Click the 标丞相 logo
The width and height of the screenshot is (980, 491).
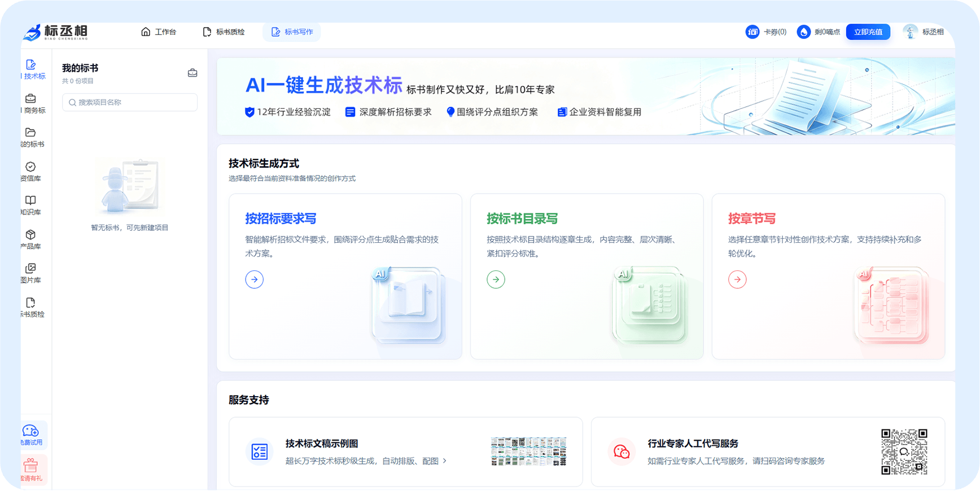56,32
